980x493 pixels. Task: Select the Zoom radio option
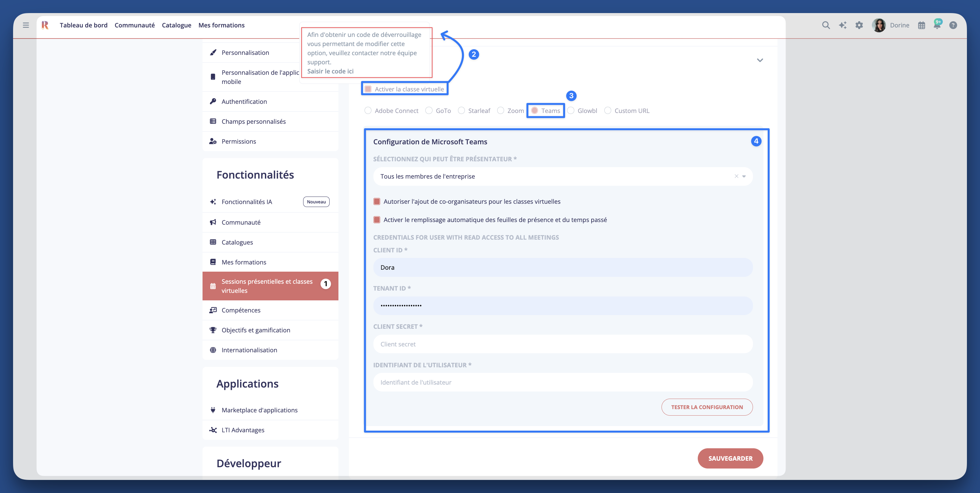(x=501, y=111)
